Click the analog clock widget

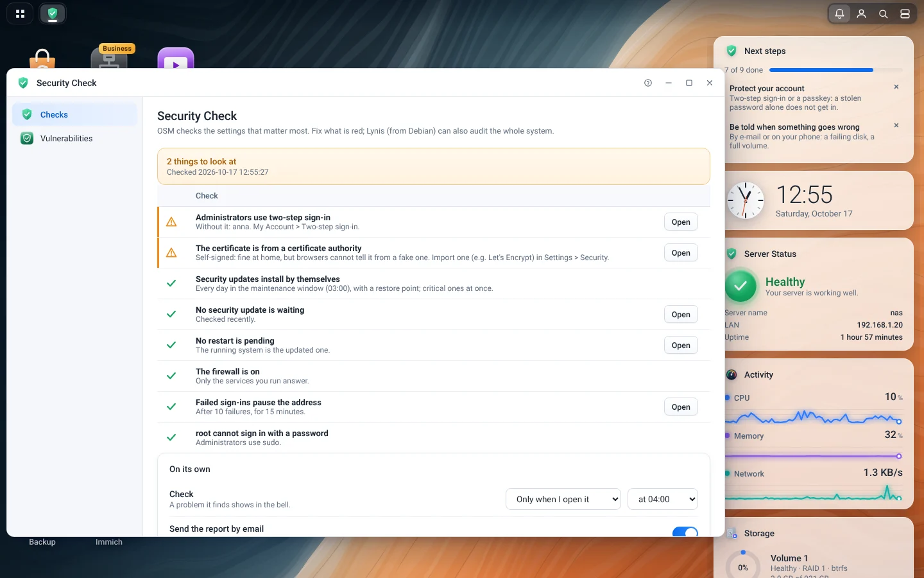click(745, 200)
